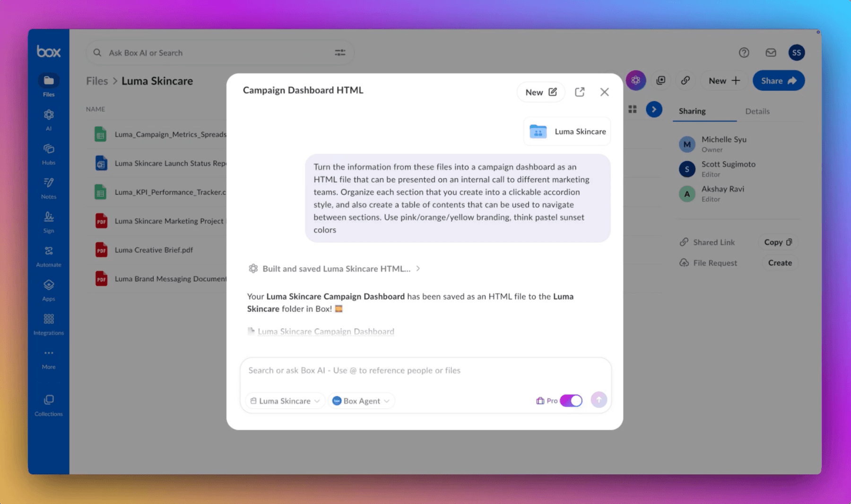Open Luma Skincare Launch Status Report file
Screen dimensions: 851x504
pos(170,163)
